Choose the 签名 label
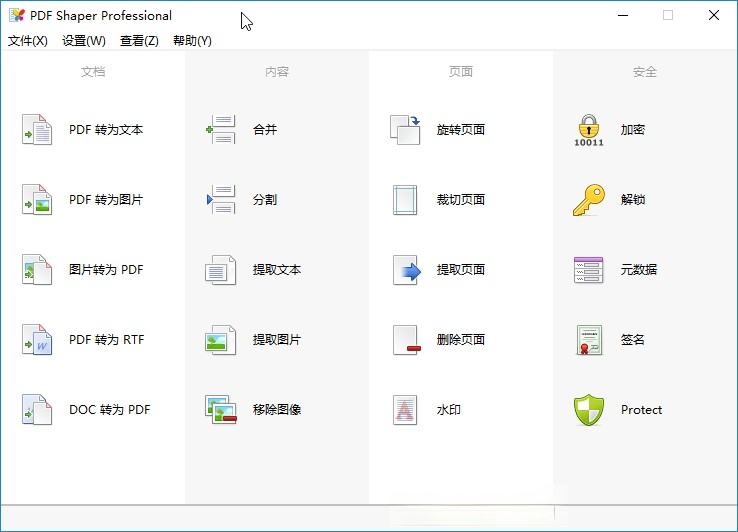 pos(633,339)
